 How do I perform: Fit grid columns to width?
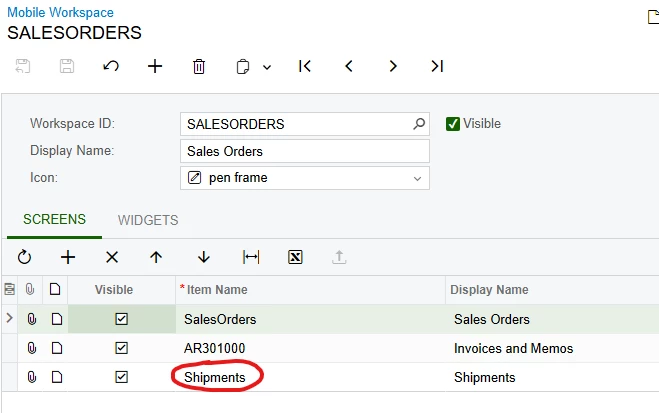click(x=251, y=257)
